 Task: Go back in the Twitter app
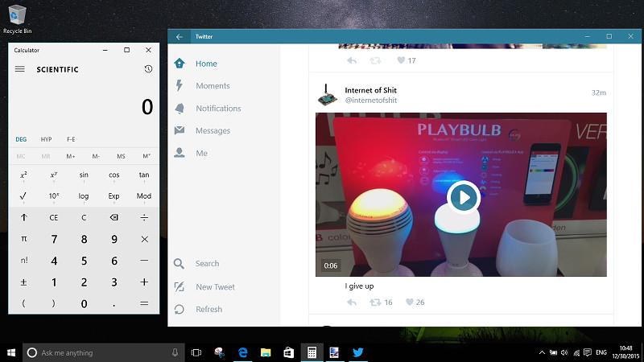pos(180,36)
